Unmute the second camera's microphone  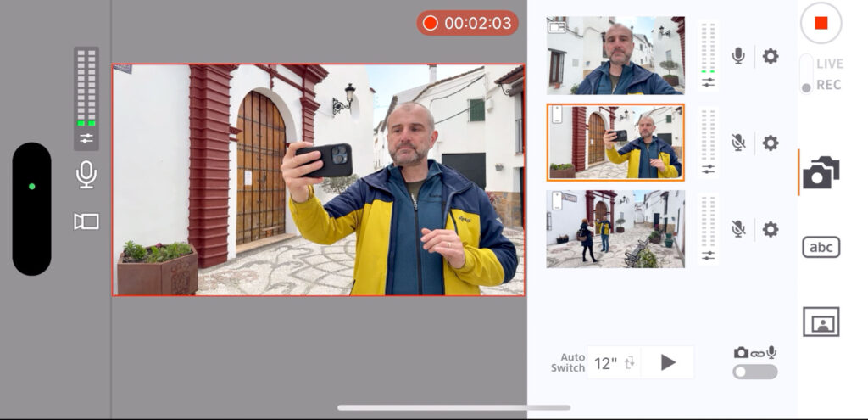point(738,143)
